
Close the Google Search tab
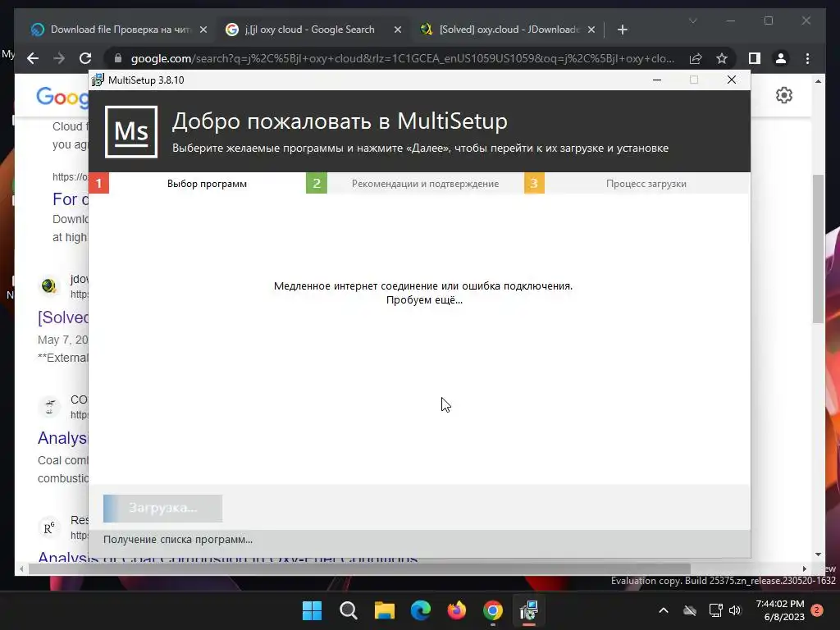[398, 30]
